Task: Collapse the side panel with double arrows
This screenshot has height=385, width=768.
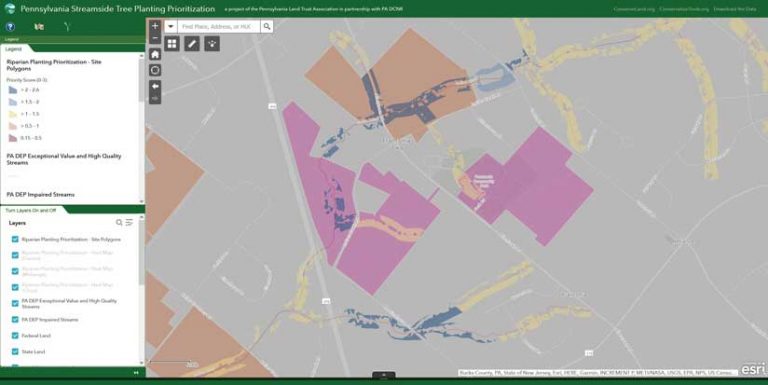Action: click(x=136, y=373)
